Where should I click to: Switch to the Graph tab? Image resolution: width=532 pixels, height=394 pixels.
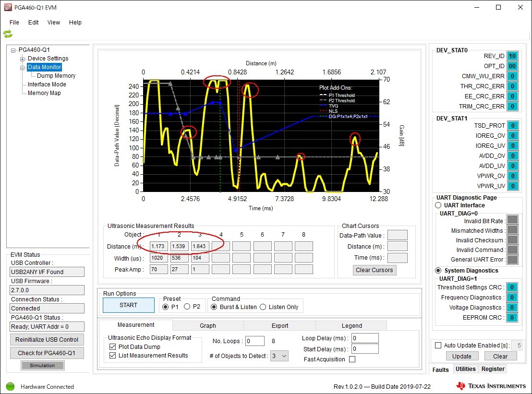pyautogui.click(x=207, y=325)
